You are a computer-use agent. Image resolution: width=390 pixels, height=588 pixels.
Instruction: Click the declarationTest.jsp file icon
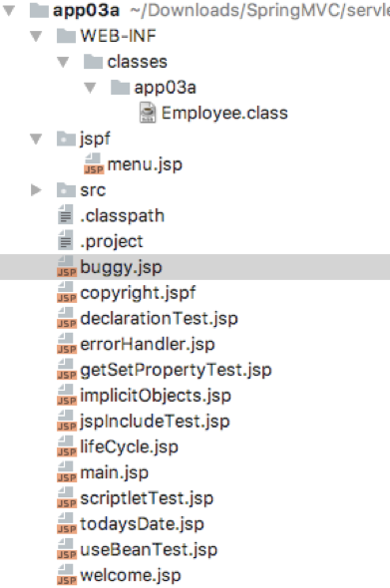(67, 318)
